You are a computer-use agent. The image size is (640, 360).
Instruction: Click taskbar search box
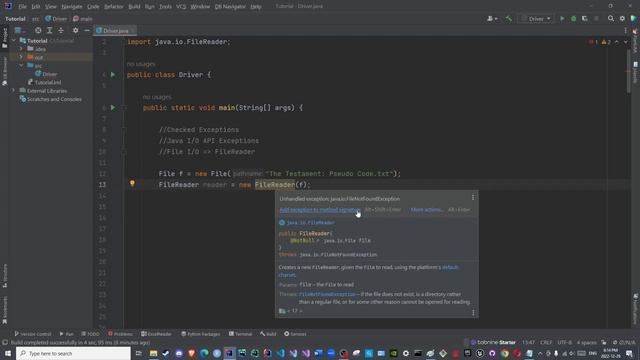click(73, 353)
